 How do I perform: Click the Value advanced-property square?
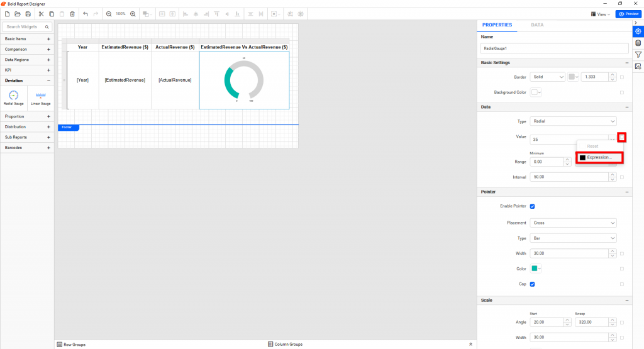point(622,137)
